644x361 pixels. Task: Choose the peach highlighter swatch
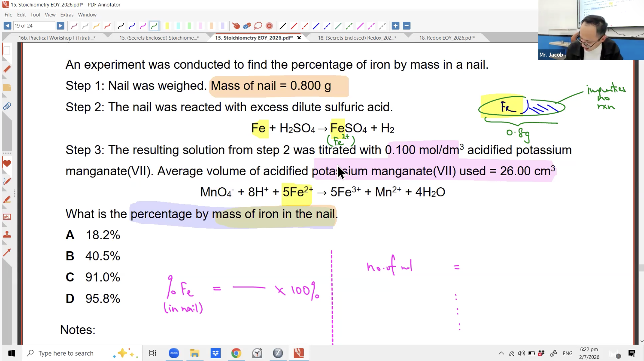211,26
